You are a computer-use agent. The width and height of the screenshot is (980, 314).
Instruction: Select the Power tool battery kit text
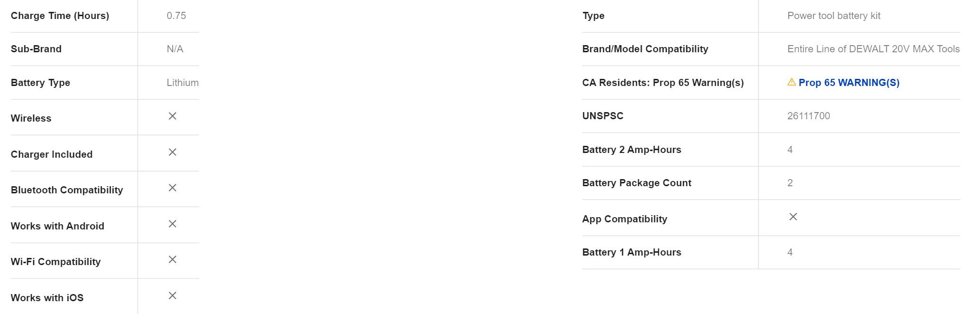834,16
